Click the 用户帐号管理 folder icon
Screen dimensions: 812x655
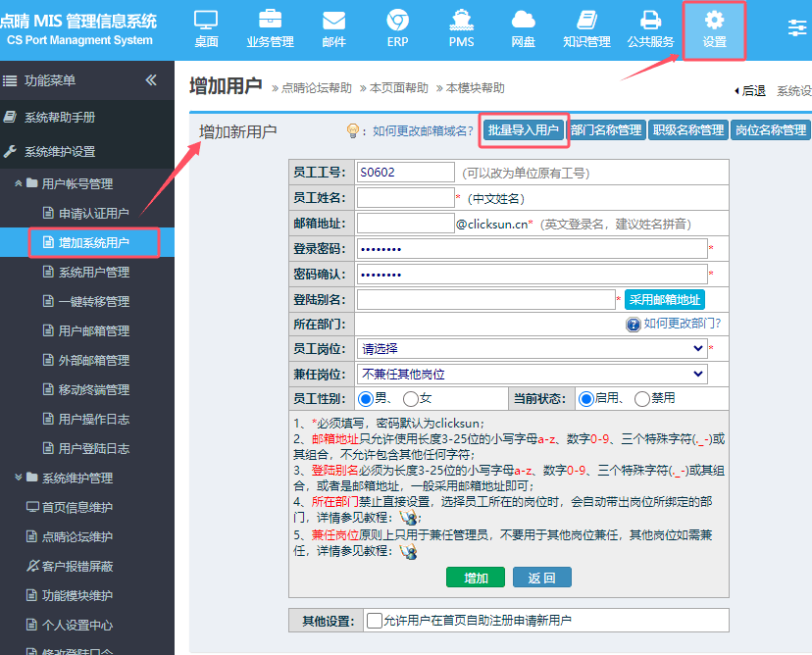[x=32, y=182]
